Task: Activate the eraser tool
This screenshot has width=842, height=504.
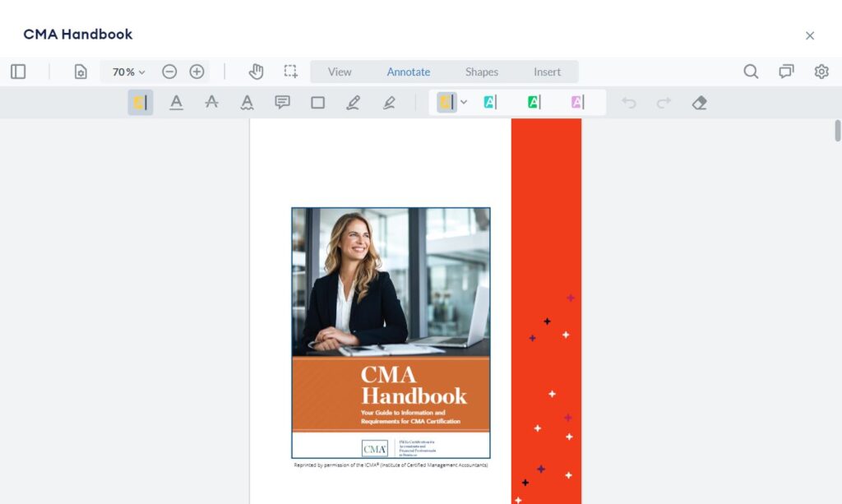Action: click(699, 102)
